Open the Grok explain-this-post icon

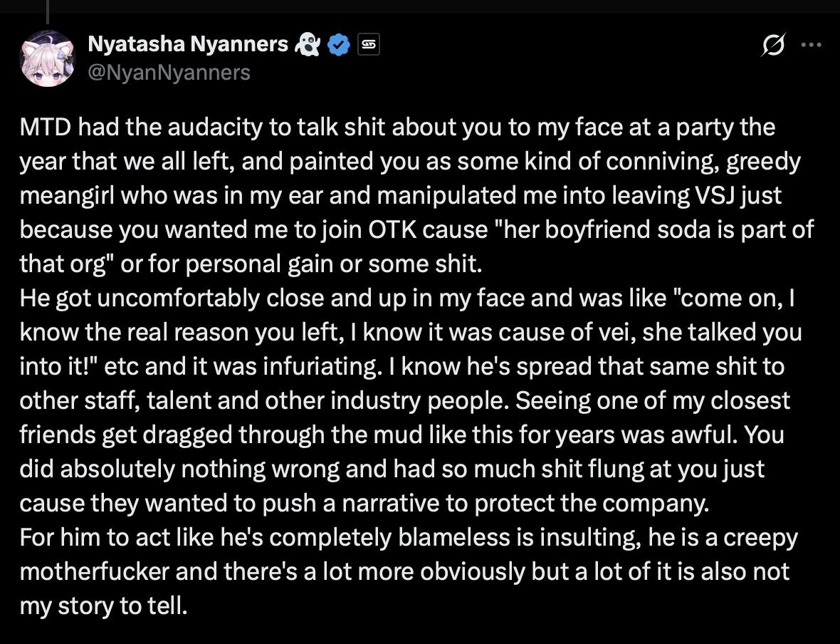[773, 44]
